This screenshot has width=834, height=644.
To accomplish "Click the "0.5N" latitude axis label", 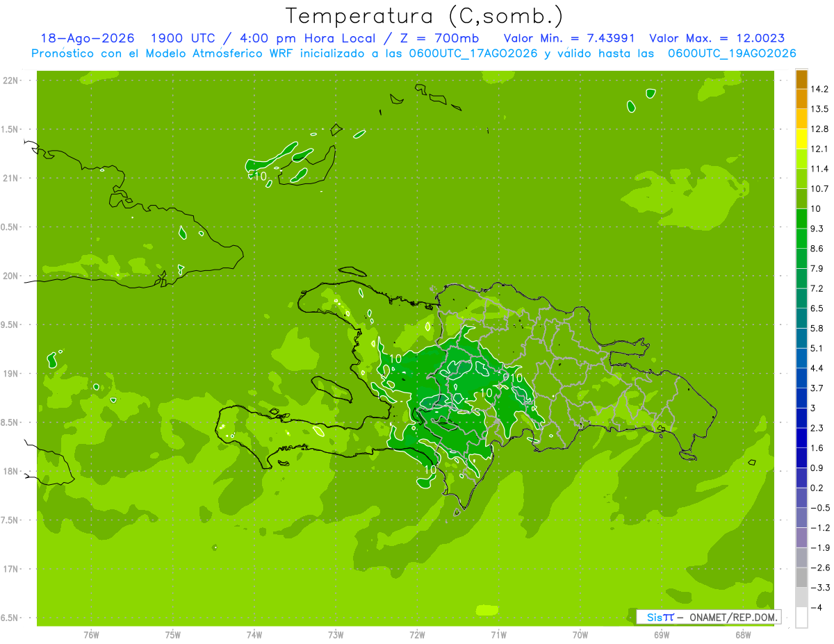I will 10,227.
